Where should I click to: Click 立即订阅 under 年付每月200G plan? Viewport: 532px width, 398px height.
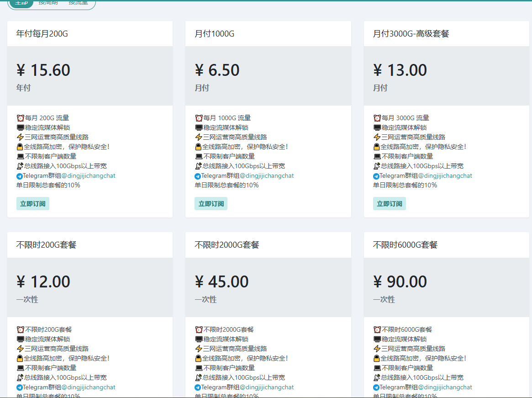tap(32, 203)
